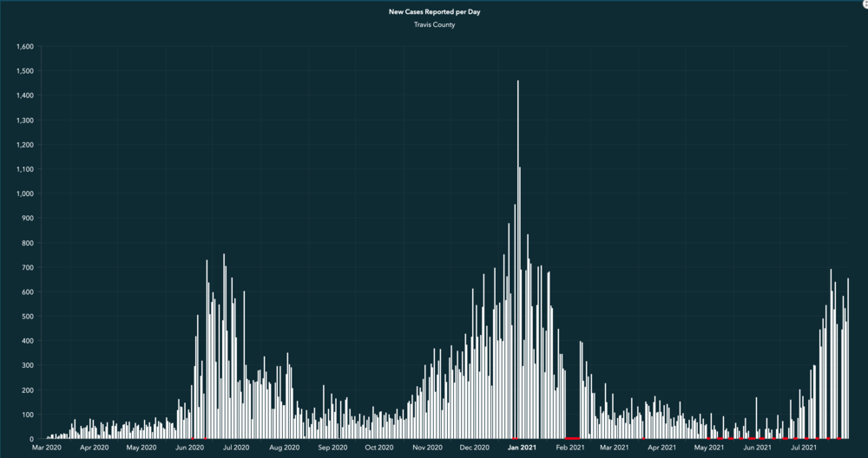Click the "0" y-axis label
This screenshot has width=868, height=458.
point(32,439)
